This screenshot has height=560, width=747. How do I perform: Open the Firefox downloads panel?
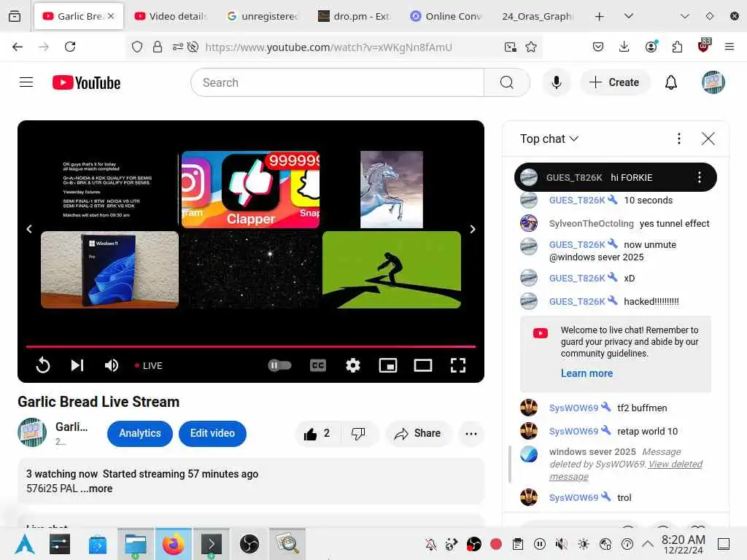pos(624,47)
